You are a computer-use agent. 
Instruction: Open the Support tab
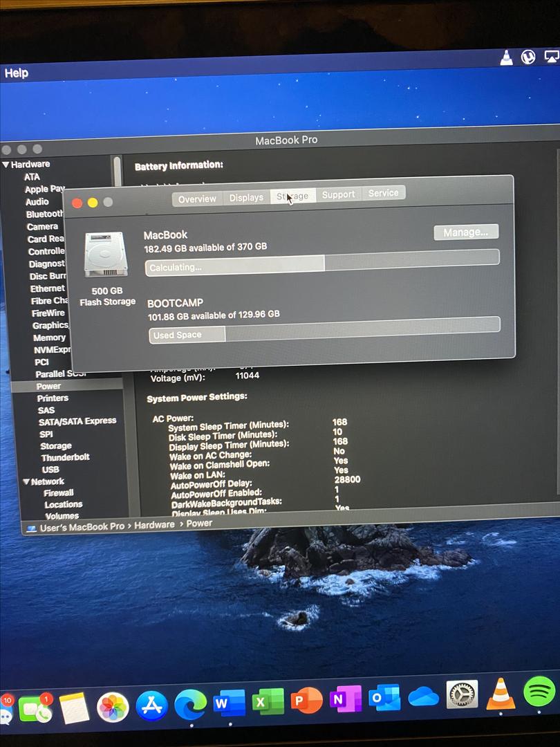pyautogui.click(x=338, y=194)
